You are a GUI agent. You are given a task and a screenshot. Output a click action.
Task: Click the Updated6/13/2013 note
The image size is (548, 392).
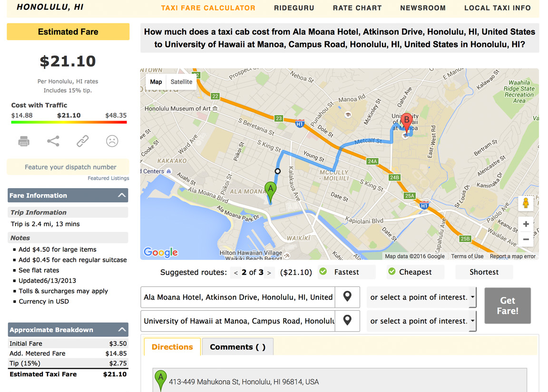(x=47, y=281)
